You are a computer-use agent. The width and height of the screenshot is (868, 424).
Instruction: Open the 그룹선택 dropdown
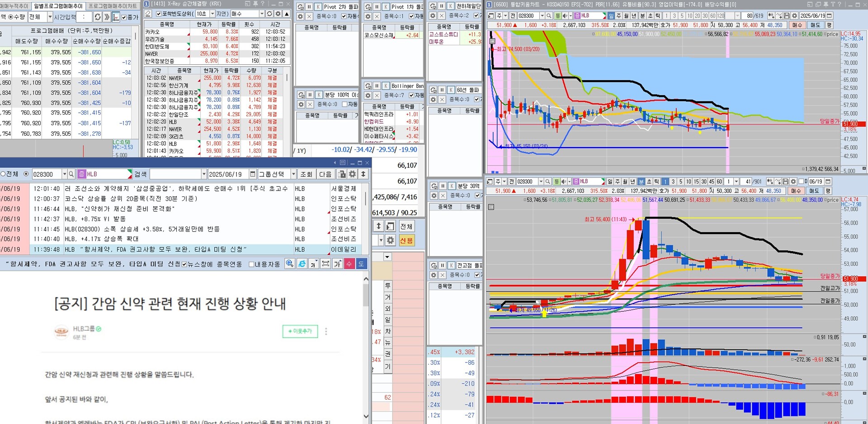[293, 174]
